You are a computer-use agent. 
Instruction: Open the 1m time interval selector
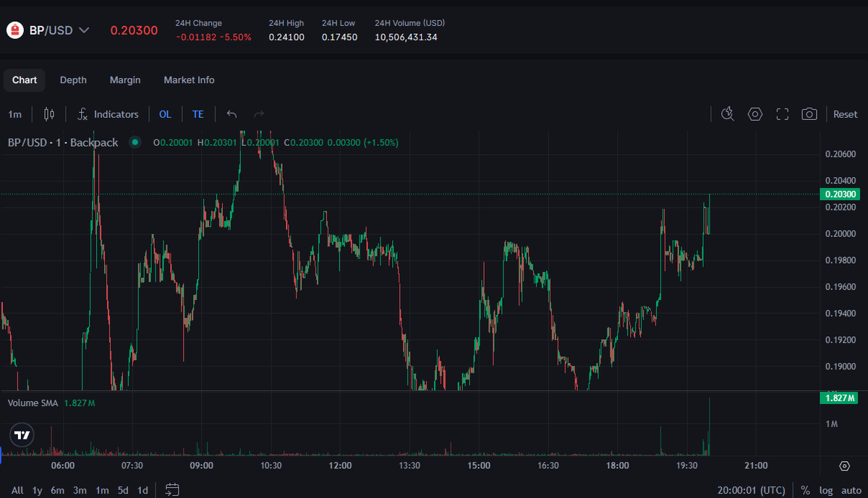(14, 114)
